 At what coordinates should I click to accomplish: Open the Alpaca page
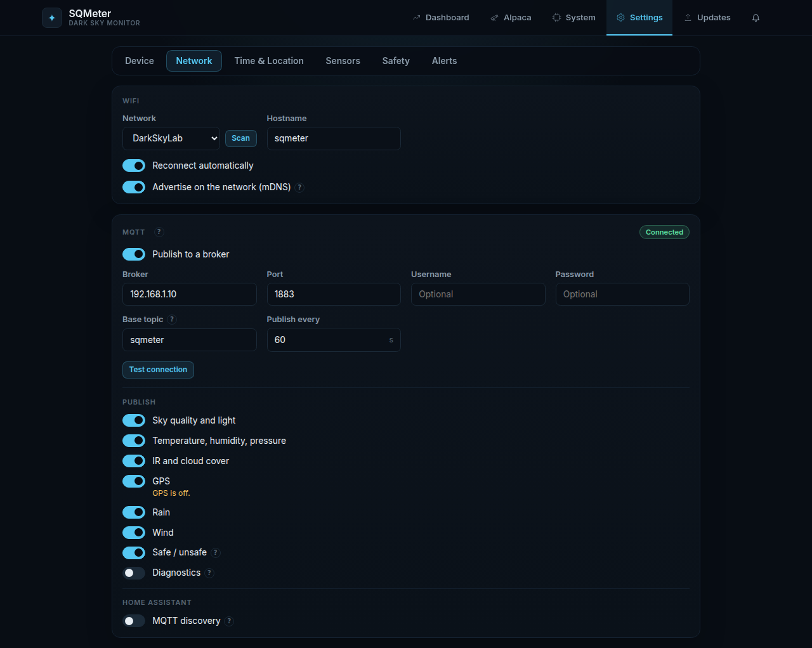pos(511,18)
